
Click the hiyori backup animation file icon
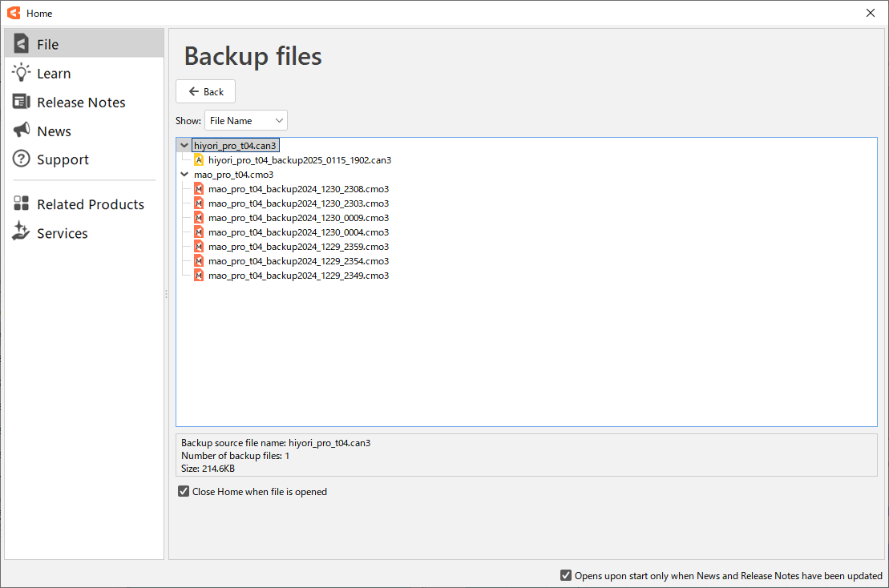pos(199,160)
